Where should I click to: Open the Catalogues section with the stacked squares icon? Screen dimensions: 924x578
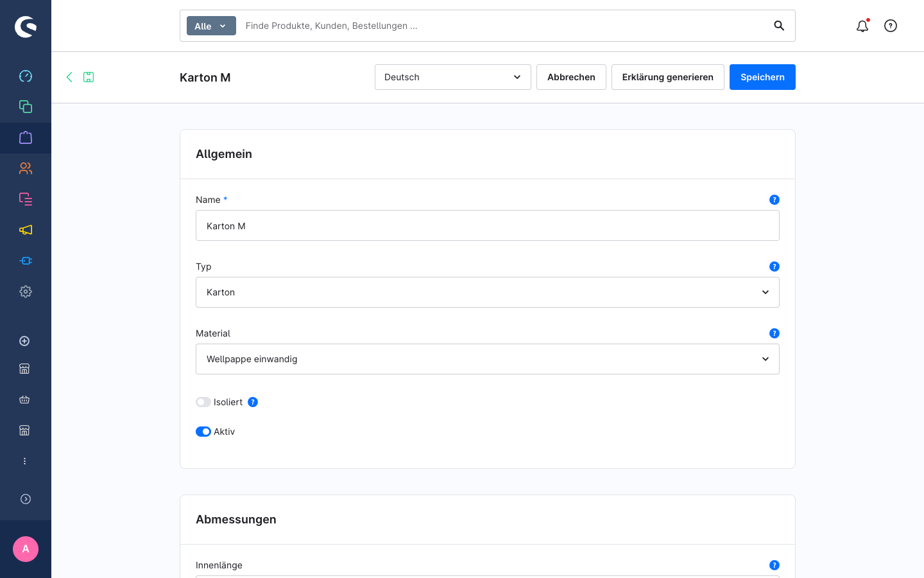26,107
